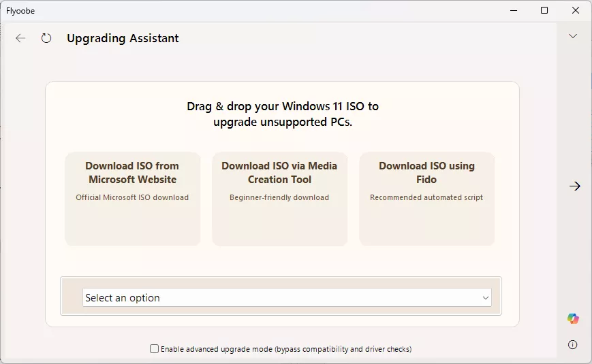Expand the top-right chevron menu

(573, 36)
